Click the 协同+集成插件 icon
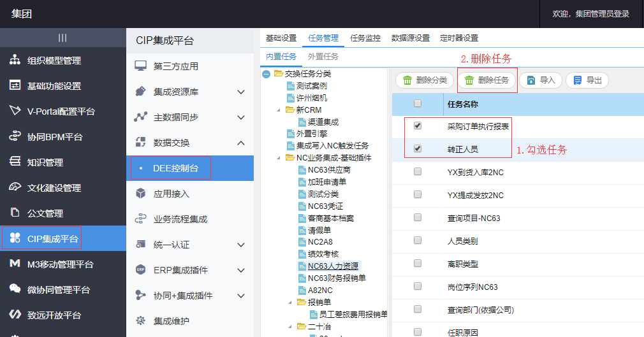Image resolution: width=644 pixels, height=337 pixels. tap(140, 295)
